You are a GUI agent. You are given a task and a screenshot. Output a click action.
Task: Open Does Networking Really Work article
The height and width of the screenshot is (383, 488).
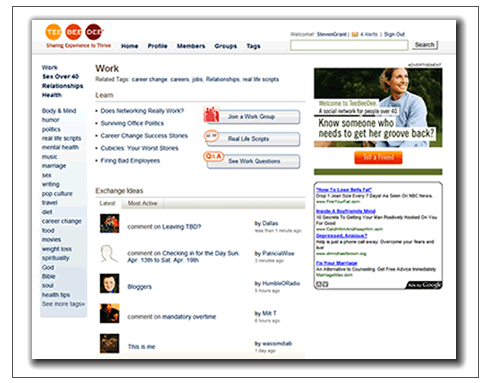click(142, 111)
